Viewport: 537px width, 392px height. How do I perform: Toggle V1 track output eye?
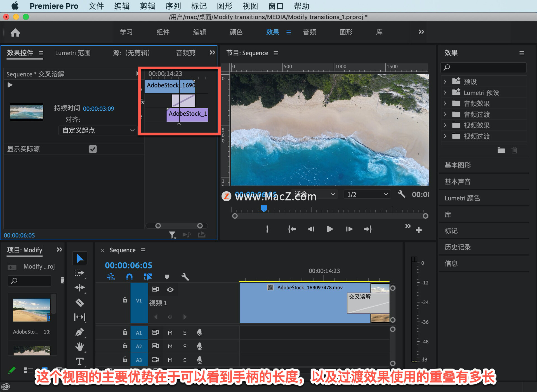point(170,290)
